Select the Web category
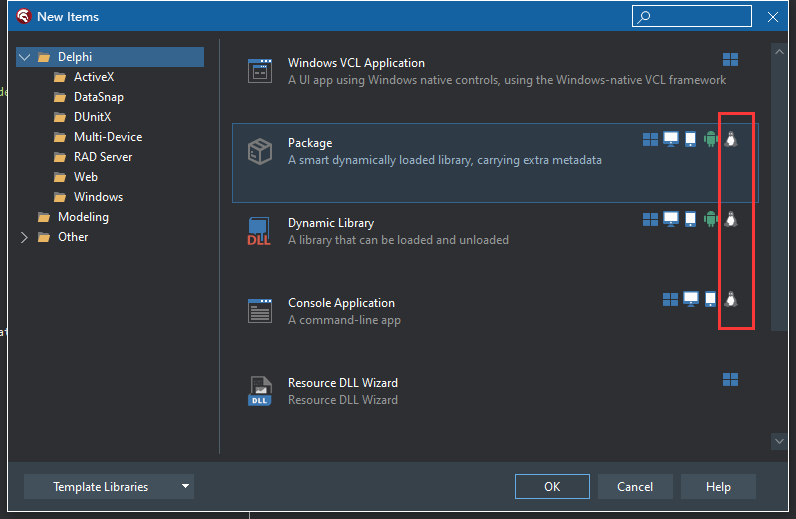The image size is (796, 519). pyautogui.click(x=85, y=177)
